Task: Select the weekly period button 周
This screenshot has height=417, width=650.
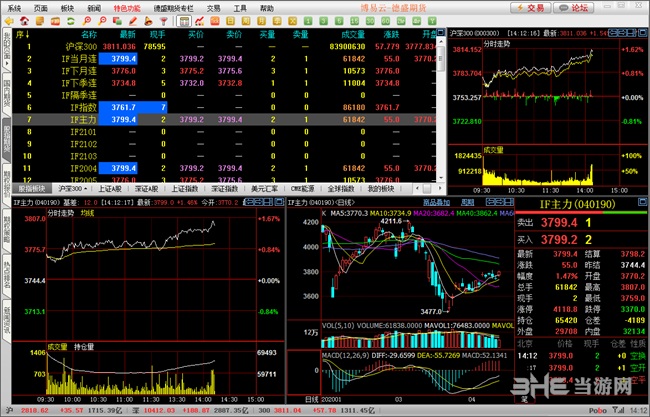Action: coord(246,21)
